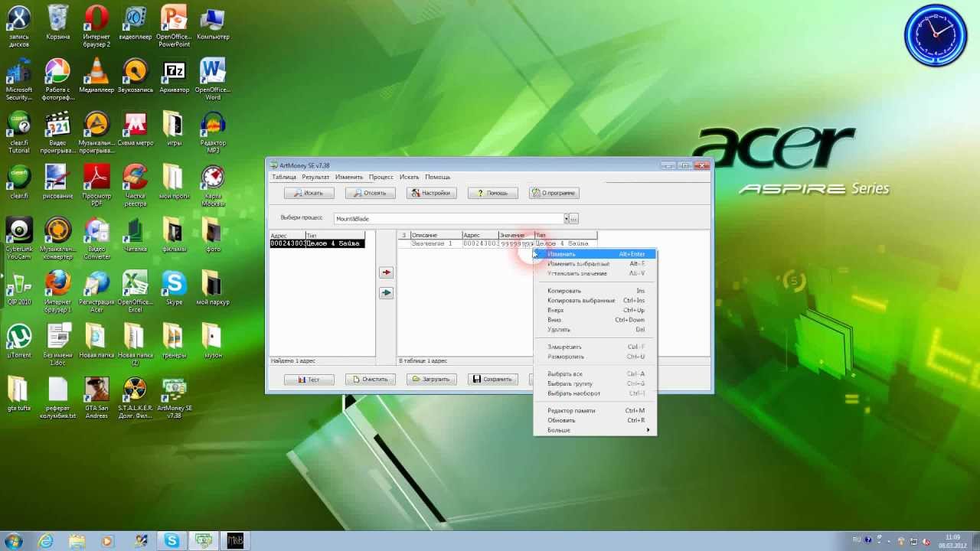980x551 pixels.
Task: Expand the Больше submenu
Action: [595, 430]
